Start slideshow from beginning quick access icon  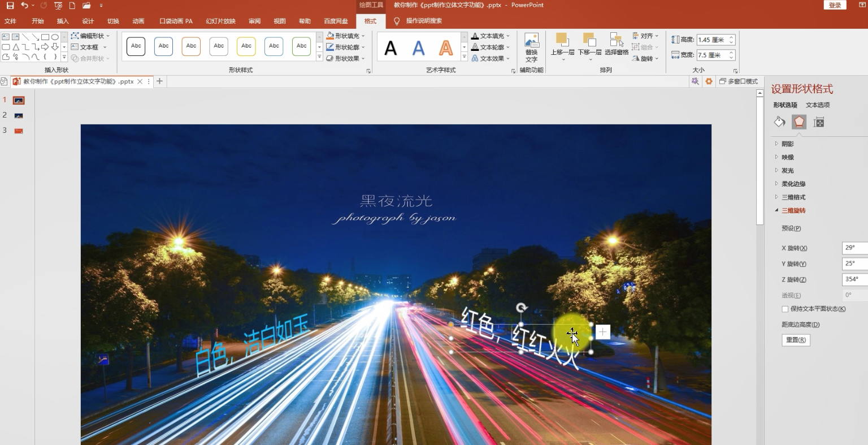tap(58, 5)
